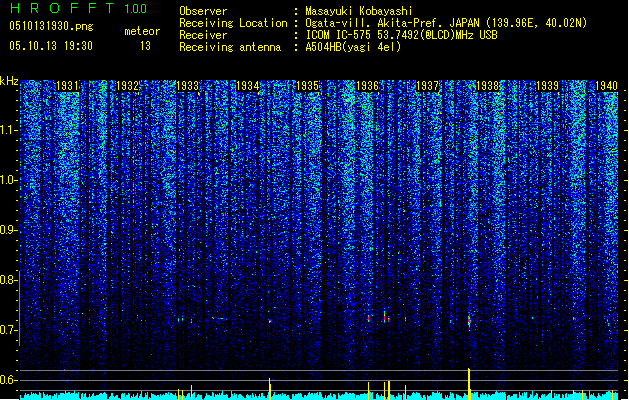Click the 1938 time marker
The width and height of the screenshot is (629, 400).
coord(487,86)
